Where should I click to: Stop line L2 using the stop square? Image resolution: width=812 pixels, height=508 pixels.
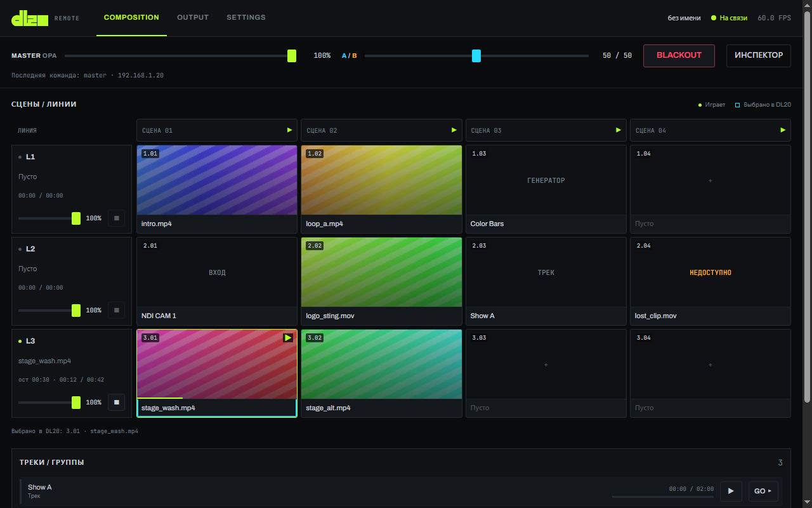[116, 311]
